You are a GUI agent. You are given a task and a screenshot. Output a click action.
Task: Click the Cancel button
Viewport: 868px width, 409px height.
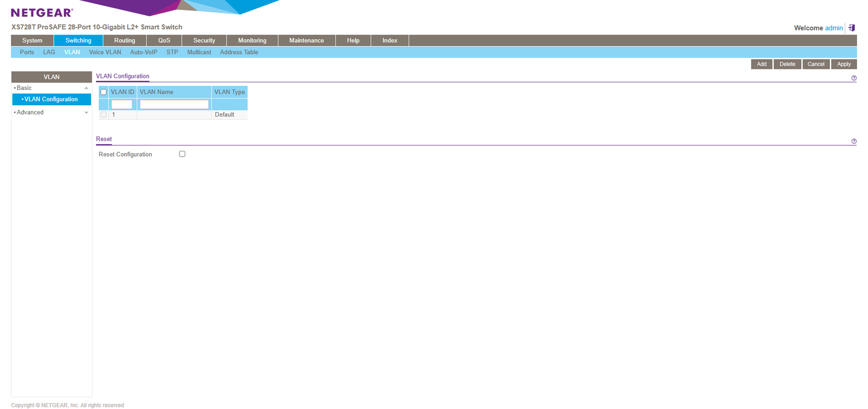[816, 64]
